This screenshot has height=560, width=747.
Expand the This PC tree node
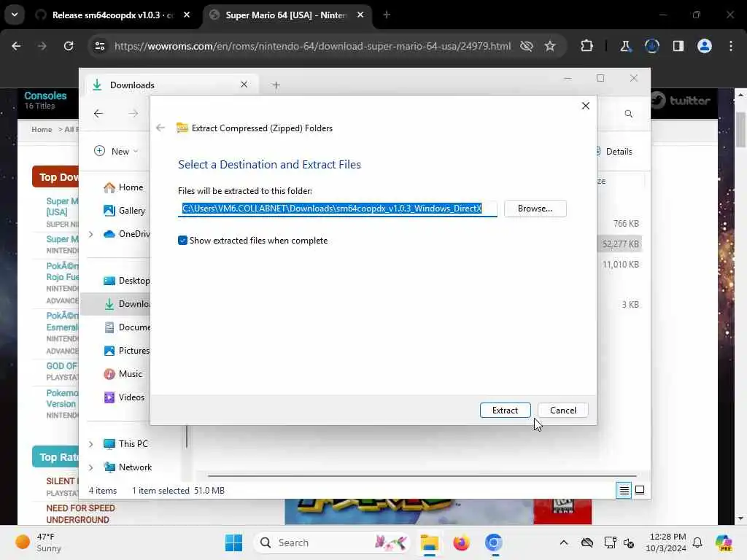pos(91,444)
